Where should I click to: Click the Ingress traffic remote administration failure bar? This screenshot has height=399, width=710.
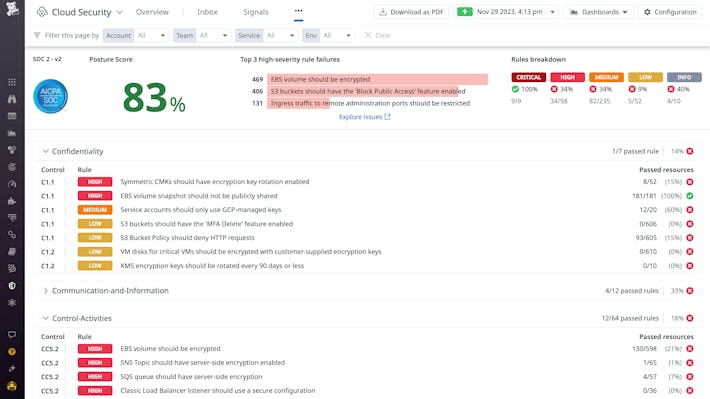click(298, 103)
